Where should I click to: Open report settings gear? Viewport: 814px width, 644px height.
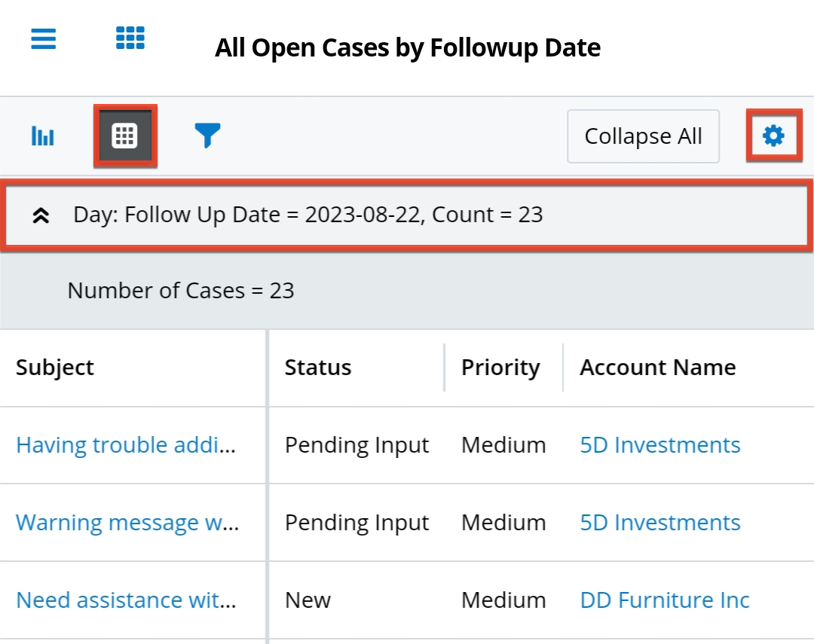coord(773,136)
